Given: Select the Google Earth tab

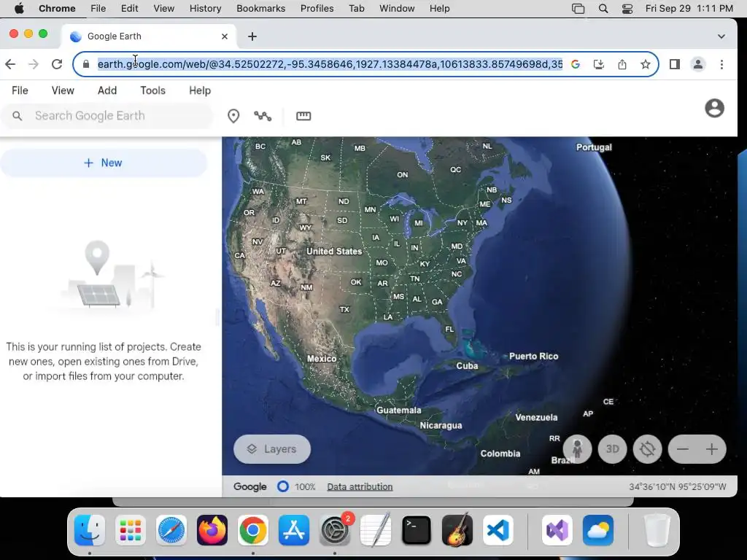Looking at the screenshot, I should 149,36.
